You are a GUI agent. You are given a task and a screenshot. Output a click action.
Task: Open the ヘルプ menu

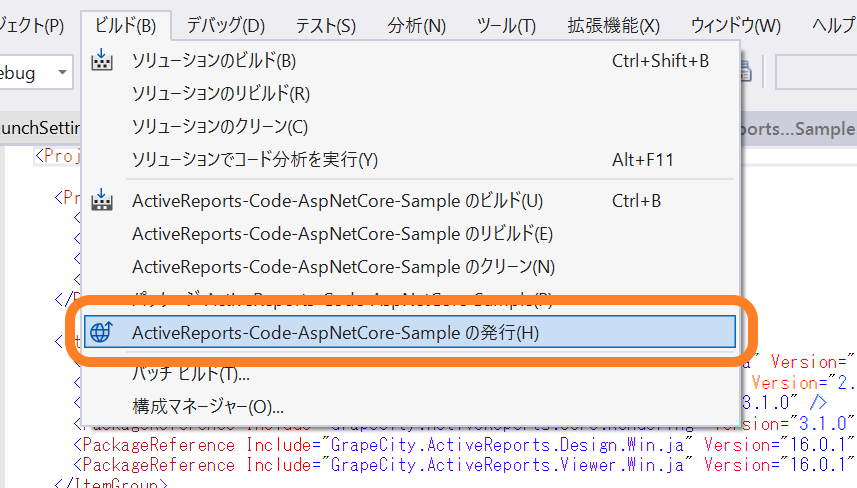[833, 25]
